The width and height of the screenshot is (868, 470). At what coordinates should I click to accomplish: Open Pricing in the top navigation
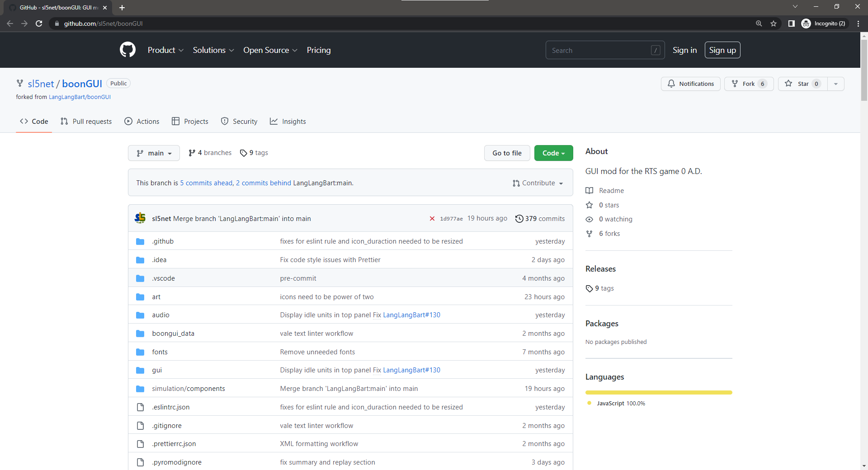(319, 50)
